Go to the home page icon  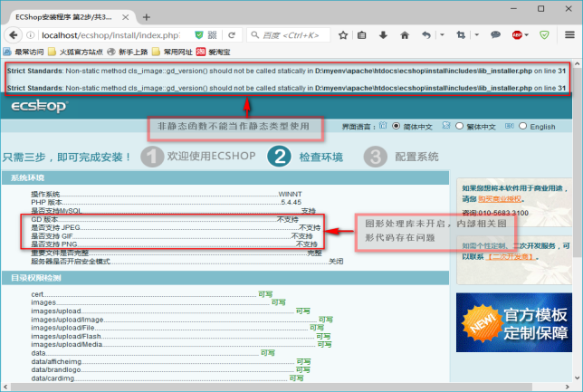click(x=405, y=35)
